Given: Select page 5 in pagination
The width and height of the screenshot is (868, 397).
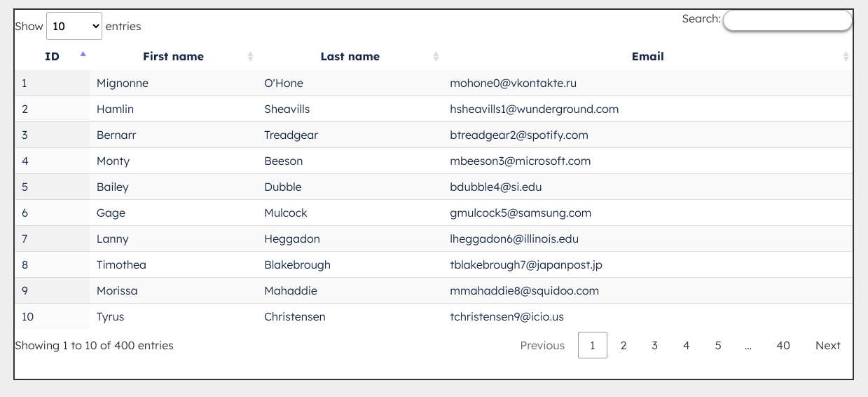Looking at the screenshot, I should point(718,345).
